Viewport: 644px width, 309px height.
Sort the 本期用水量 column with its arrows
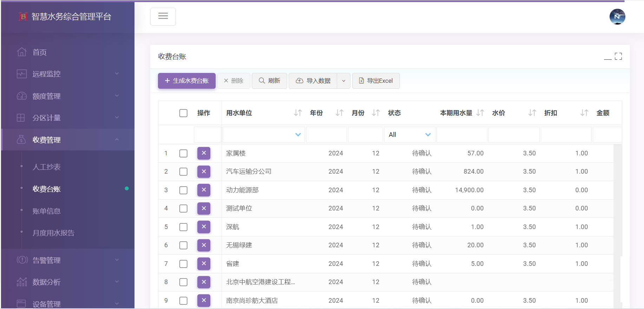tap(480, 113)
